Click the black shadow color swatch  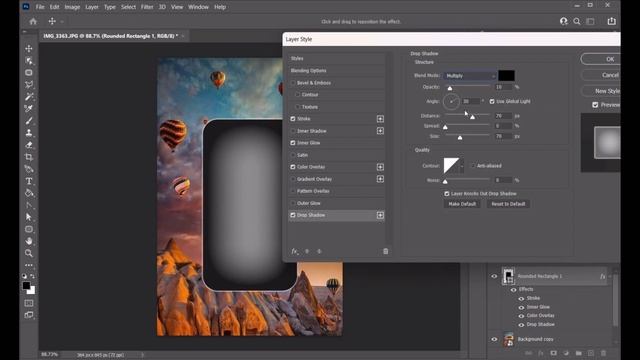point(507,76)
